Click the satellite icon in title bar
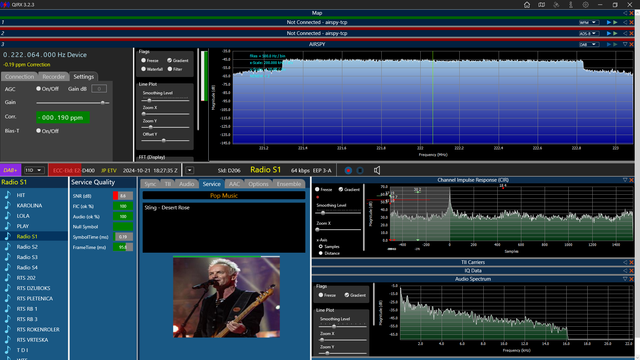640x360 pixels. tap(556, 5)
